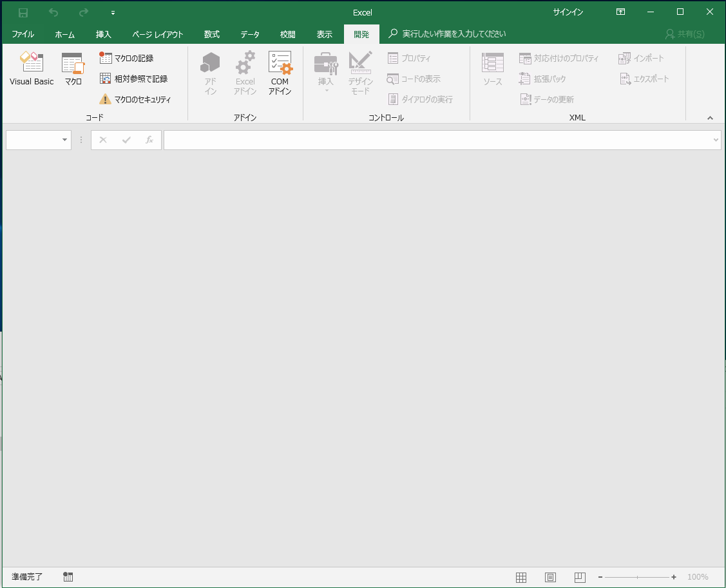This screenshot has height=588, width=726.
Task: Enable デザイン モード
Action: point(360,73)
